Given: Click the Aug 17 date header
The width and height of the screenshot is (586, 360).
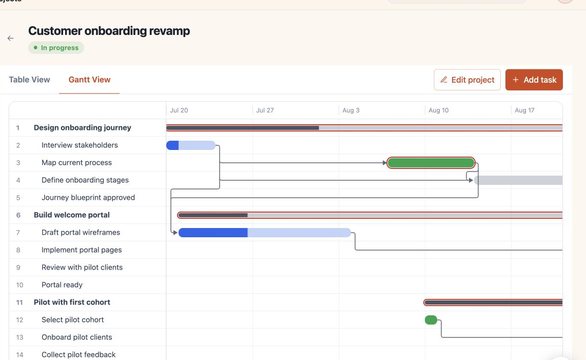Looking at the screenshot, I should click(524, 110).
